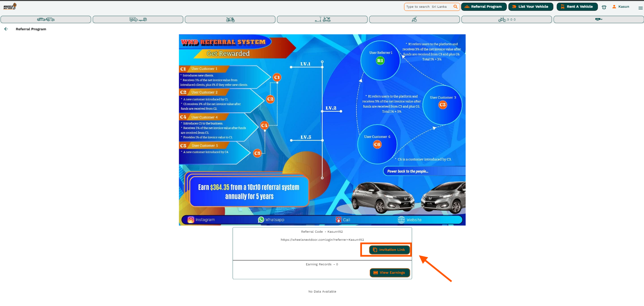Click the Wheels Next Door logo

coord(10,6)
